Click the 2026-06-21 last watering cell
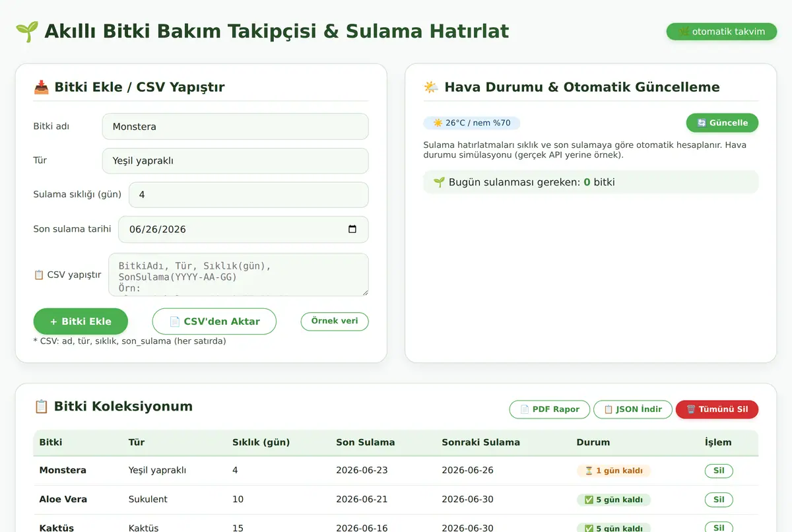 [x=360, y=500]
